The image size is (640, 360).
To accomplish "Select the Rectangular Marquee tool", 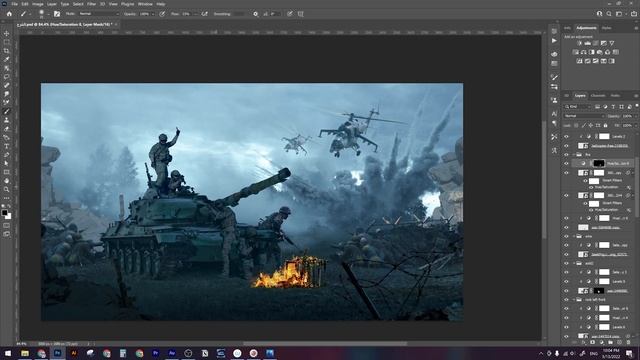I will coord(7,42).
